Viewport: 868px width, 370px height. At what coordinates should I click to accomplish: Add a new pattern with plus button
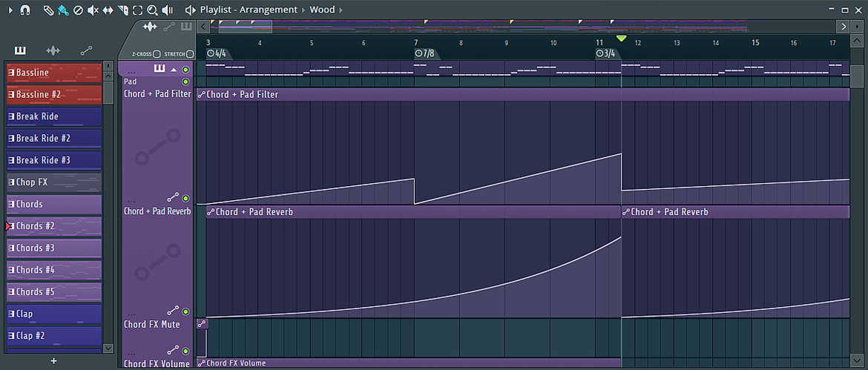coord(53,361)
